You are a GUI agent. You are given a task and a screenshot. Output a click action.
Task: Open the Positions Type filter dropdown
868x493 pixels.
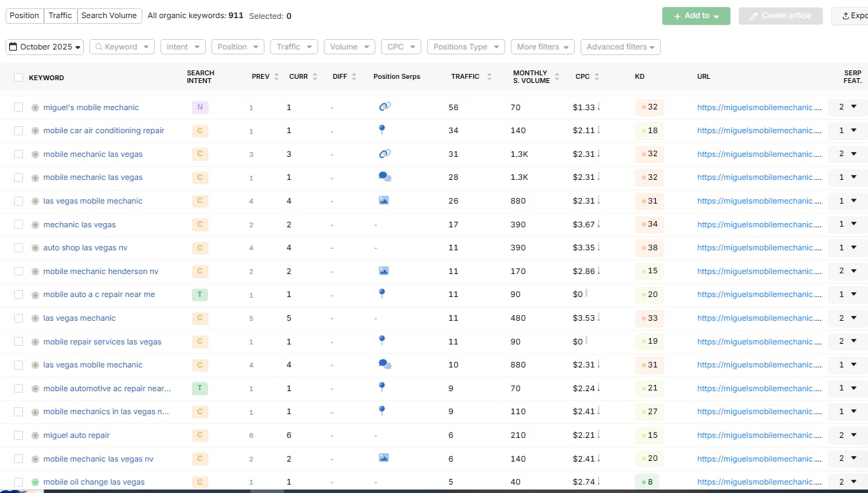click(x=465, y=47)
